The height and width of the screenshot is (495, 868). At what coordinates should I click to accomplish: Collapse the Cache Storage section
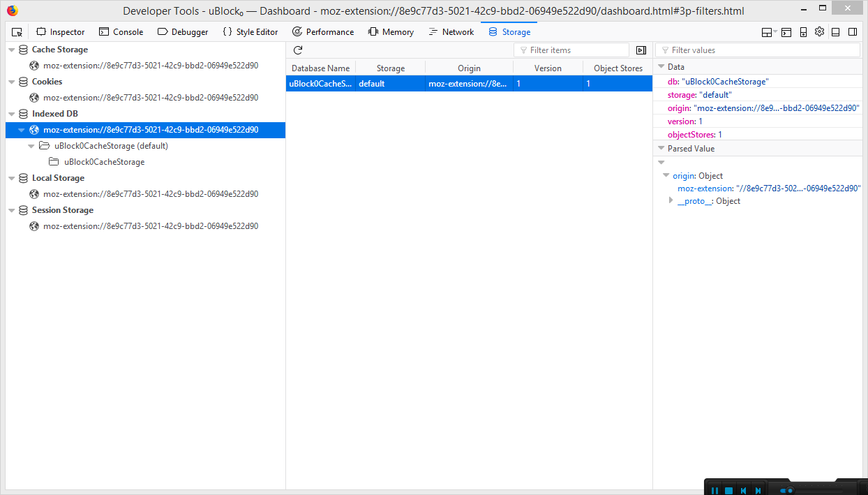[12, 50]
